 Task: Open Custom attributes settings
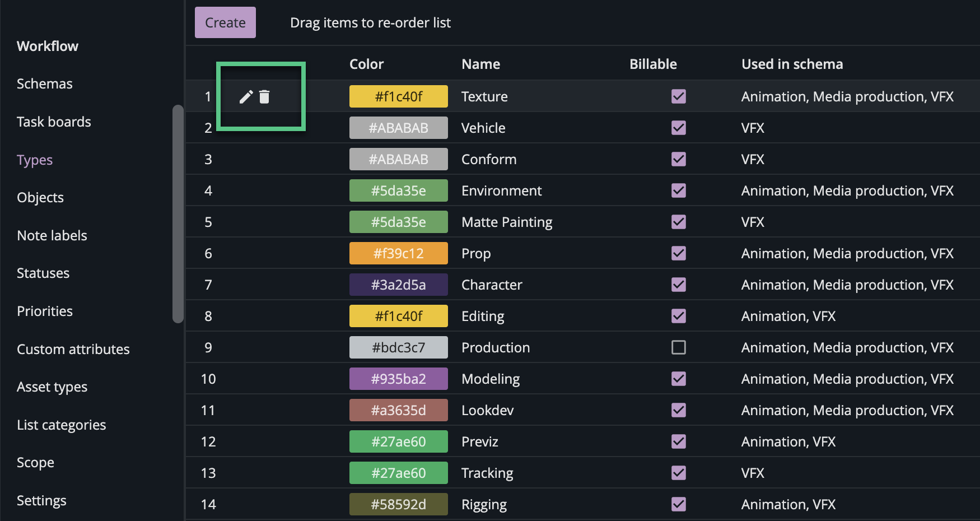pyautogui.click(x=73, y=349)
